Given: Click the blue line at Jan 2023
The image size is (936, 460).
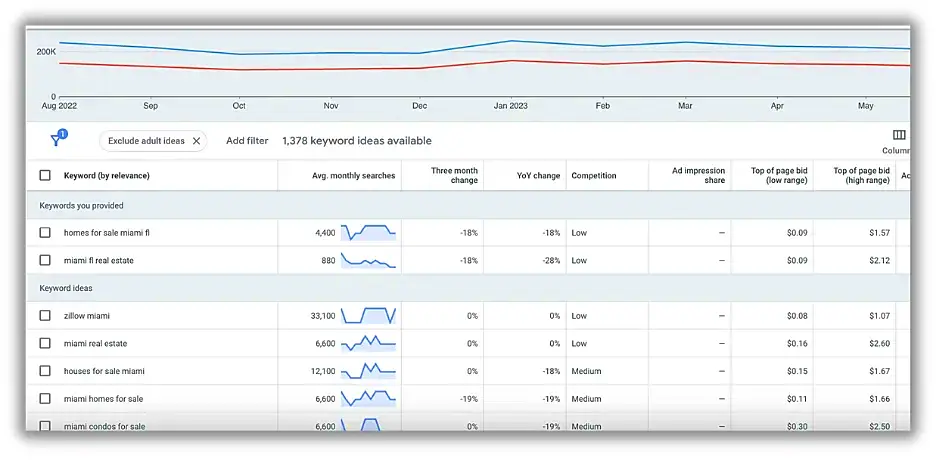Looking at the screenshot, I should (511, 42).
